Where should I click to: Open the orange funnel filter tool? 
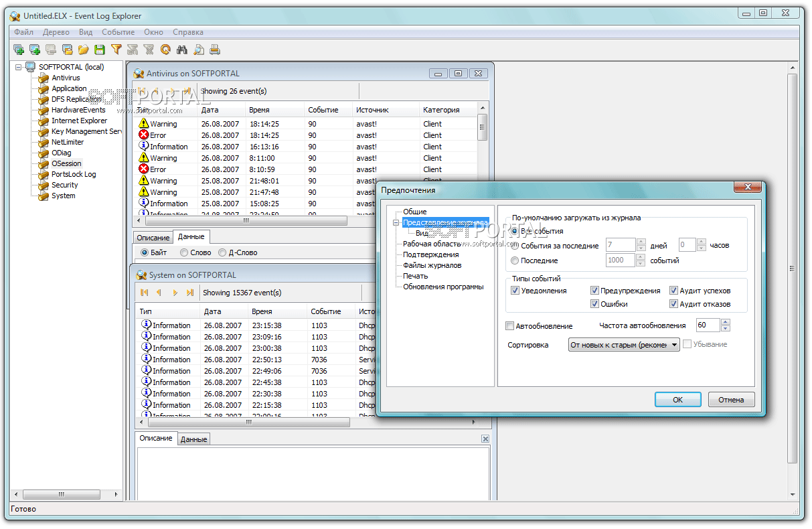click(116, 49)
